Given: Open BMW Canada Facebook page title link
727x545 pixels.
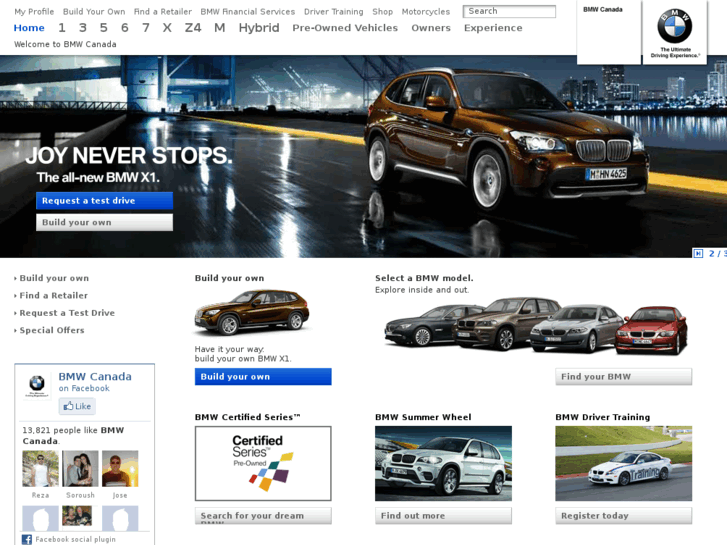Looking at the screenshot, I should coord(95,377).
